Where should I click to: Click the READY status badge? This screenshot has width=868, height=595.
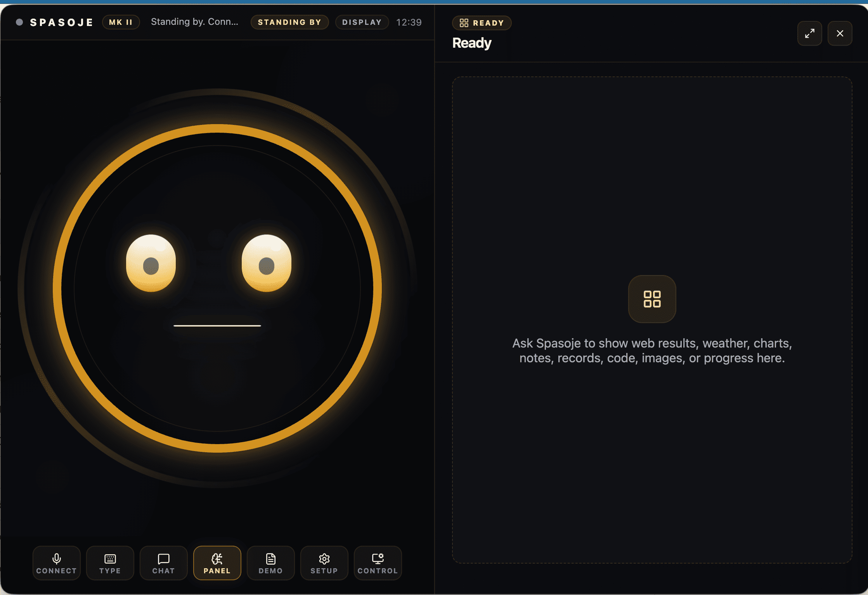(x=482, y=23)
